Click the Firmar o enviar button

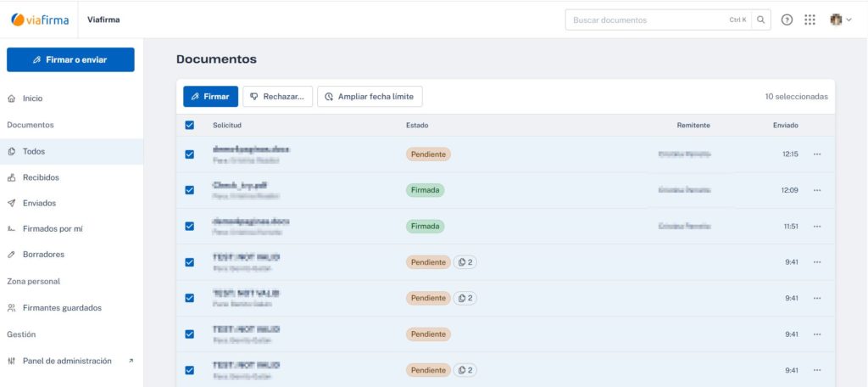click(x=70, y=60)
